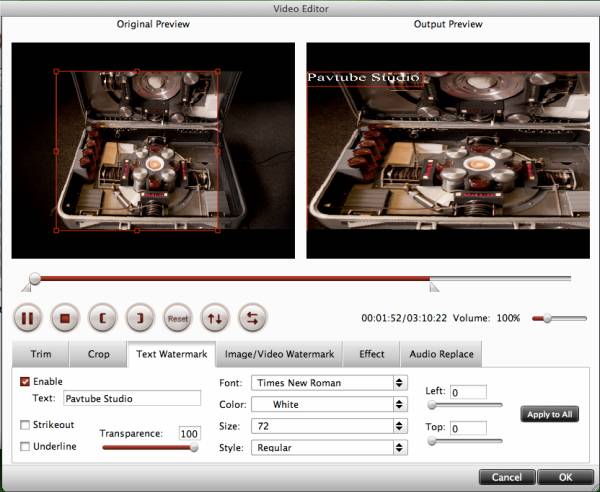600x492 pixels.
Task: Click the Transparence slider handle
Action: [x=194, y=447]
